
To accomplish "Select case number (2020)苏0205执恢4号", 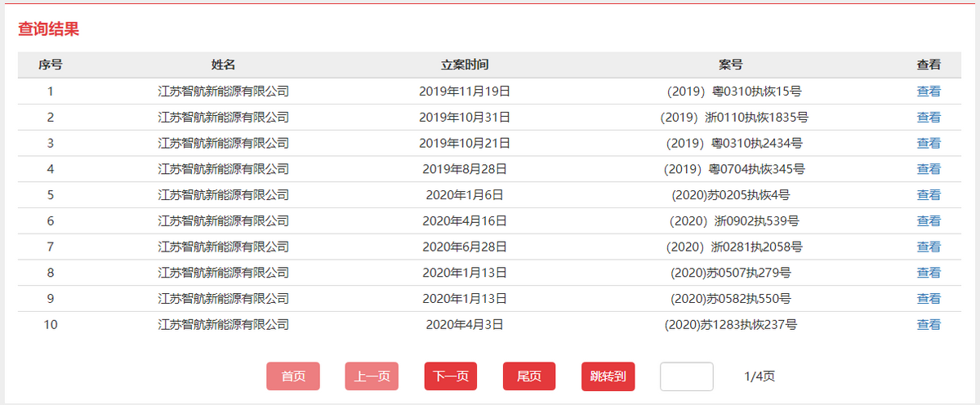I will click(x=731, y=195).
